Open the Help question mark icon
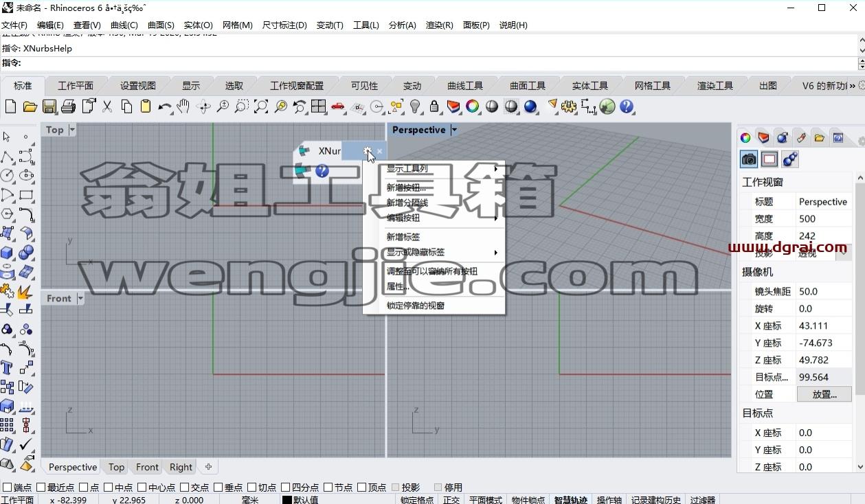The image size is (865, 504). click(x=627, y=106)
